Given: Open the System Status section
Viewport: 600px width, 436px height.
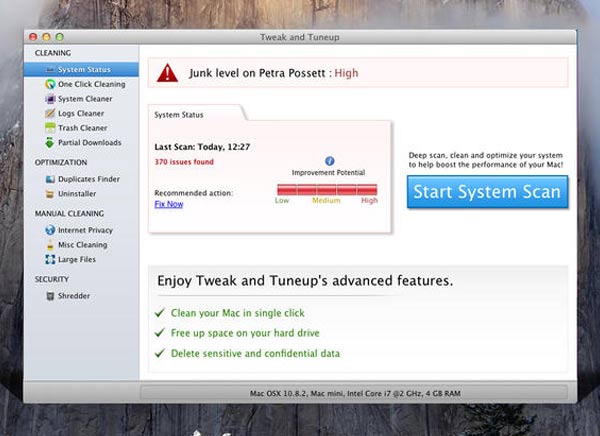Looking at the screenshot, I should 81,70.
